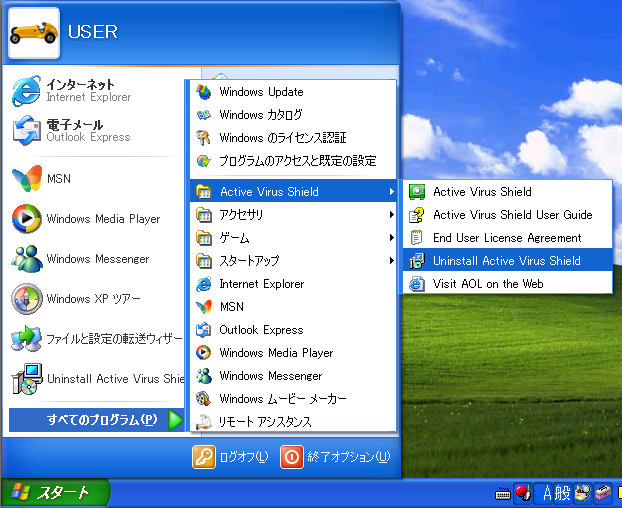Open the スタートアップ folder entry
Viewport: 622px width, 508px height.
(x=293, y=261)
